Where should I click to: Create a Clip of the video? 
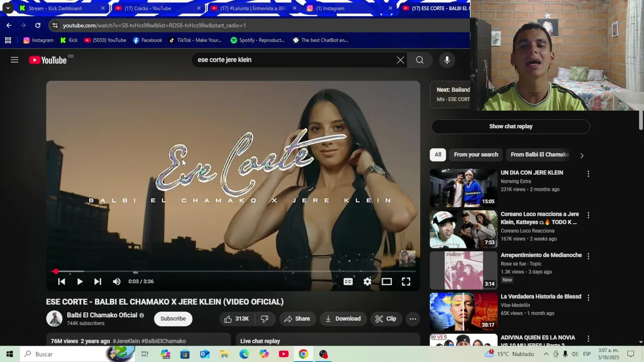pyautogui.click(x=386, y=319)
